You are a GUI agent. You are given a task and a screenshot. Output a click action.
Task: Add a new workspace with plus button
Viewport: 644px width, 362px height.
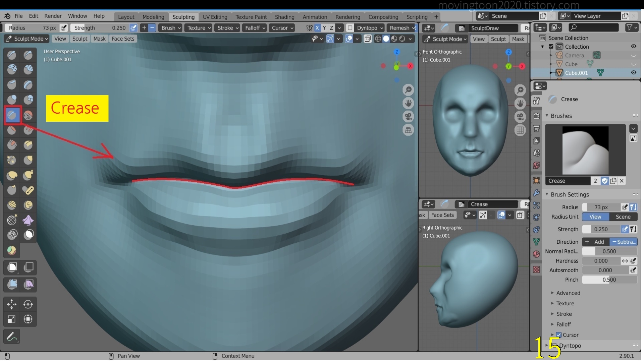pos(436,16)
